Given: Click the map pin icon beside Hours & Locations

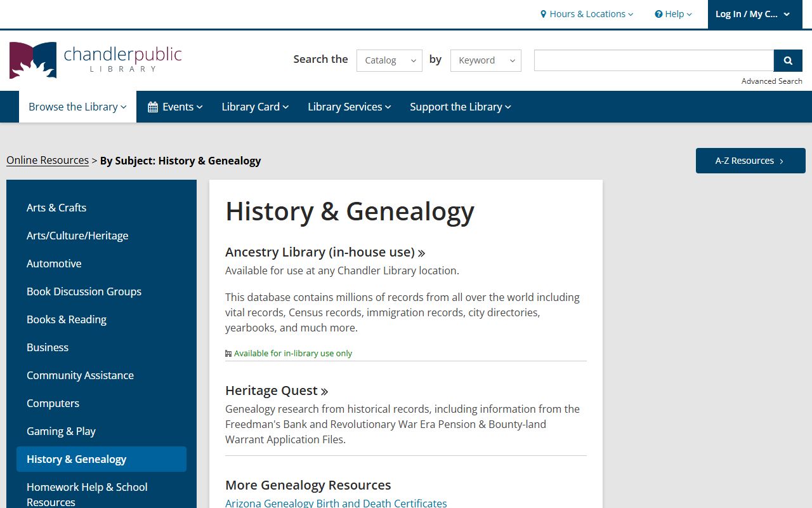Looking at the screenshot, I should point(543,14).
